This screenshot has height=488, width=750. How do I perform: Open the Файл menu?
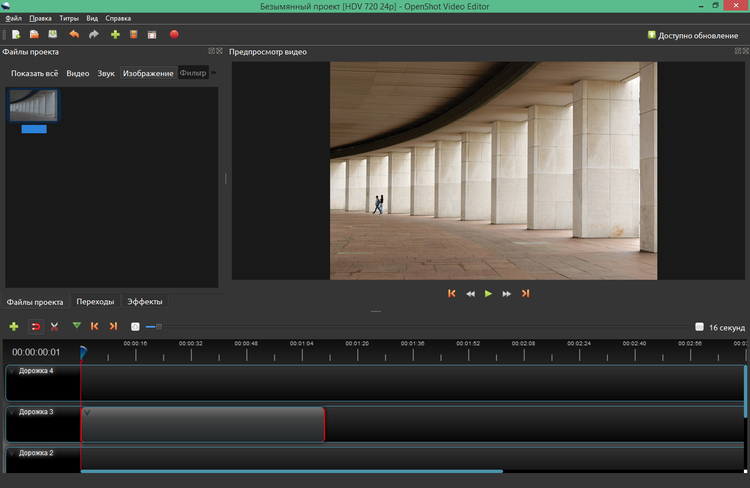coord(13,18)
